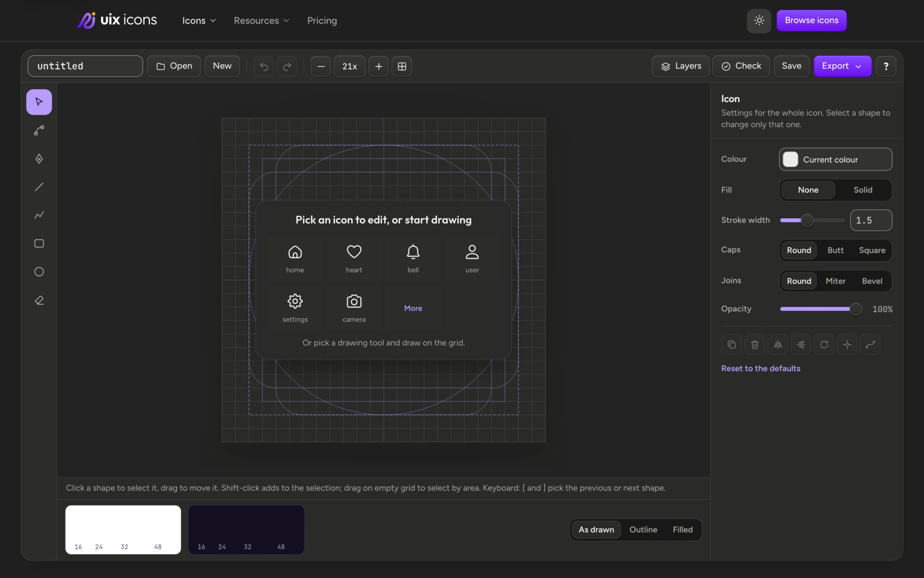The height and width of the screenshot is (578, 924).
Task: Zoom out with the minus button
Action: [321, 66]
